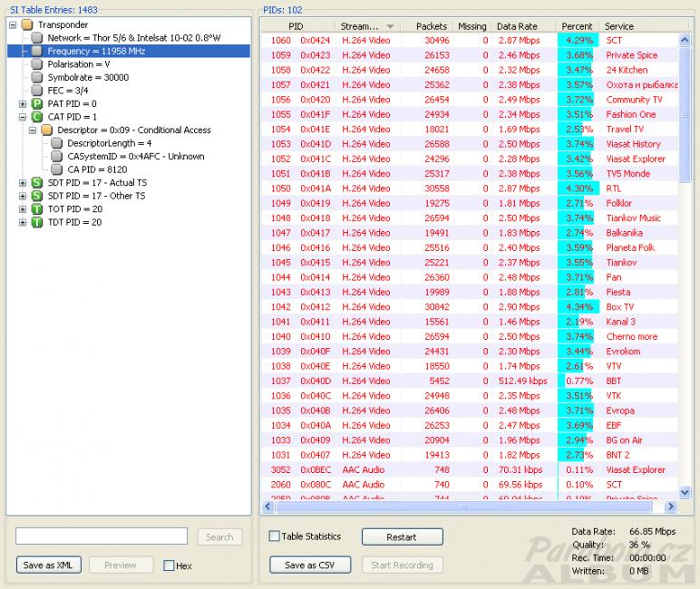Select the AAC Audio PID 3052 row

[470, 469]
